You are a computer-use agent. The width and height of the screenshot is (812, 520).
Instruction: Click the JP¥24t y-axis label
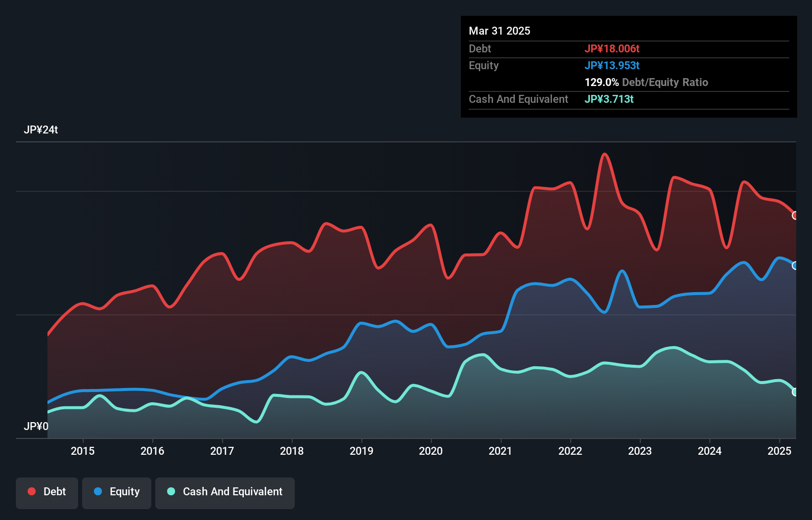click(41, 130)
